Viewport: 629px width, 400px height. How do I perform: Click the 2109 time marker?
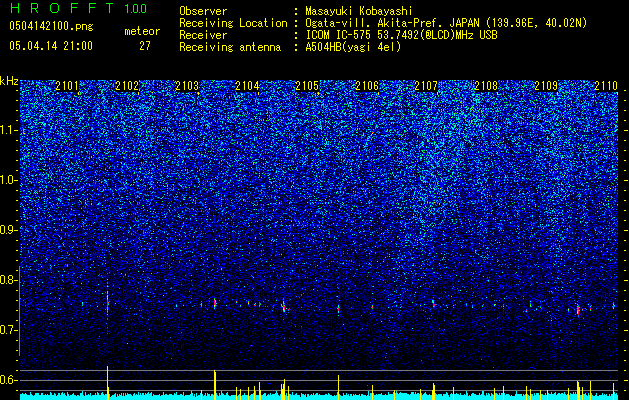point(546,85)
